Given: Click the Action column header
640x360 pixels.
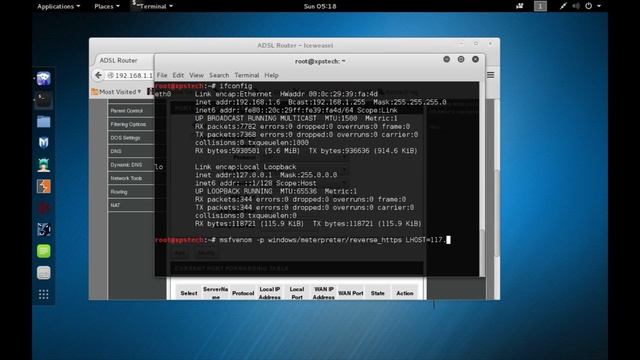Looking at the screenshot, I should 404,293.
